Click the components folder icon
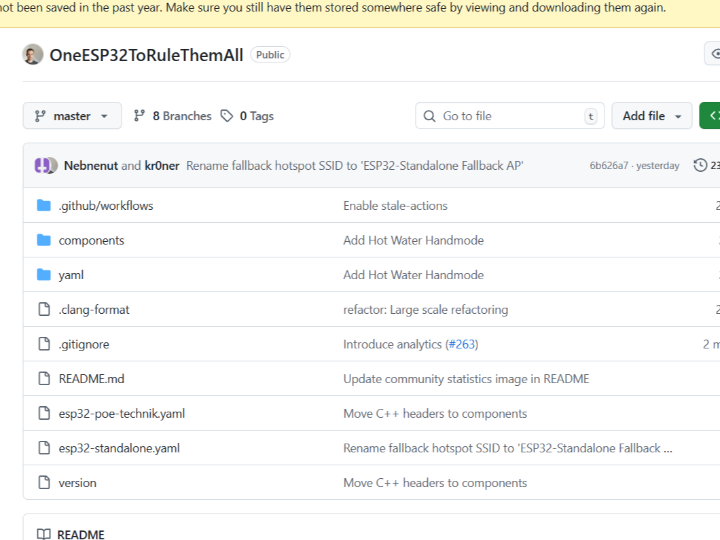Screen dimensions: 720x540 pos(44,240)
